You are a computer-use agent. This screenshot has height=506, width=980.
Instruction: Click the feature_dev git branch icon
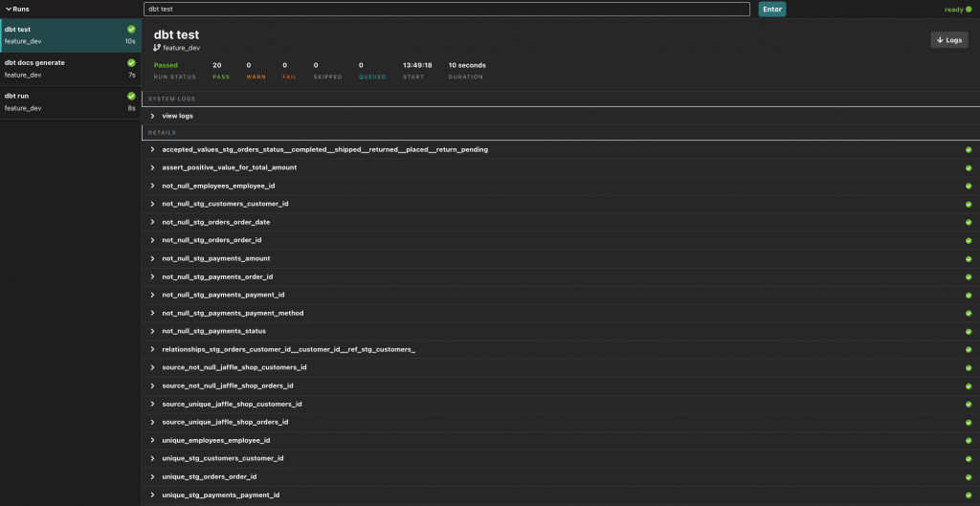tap(157, 48)
